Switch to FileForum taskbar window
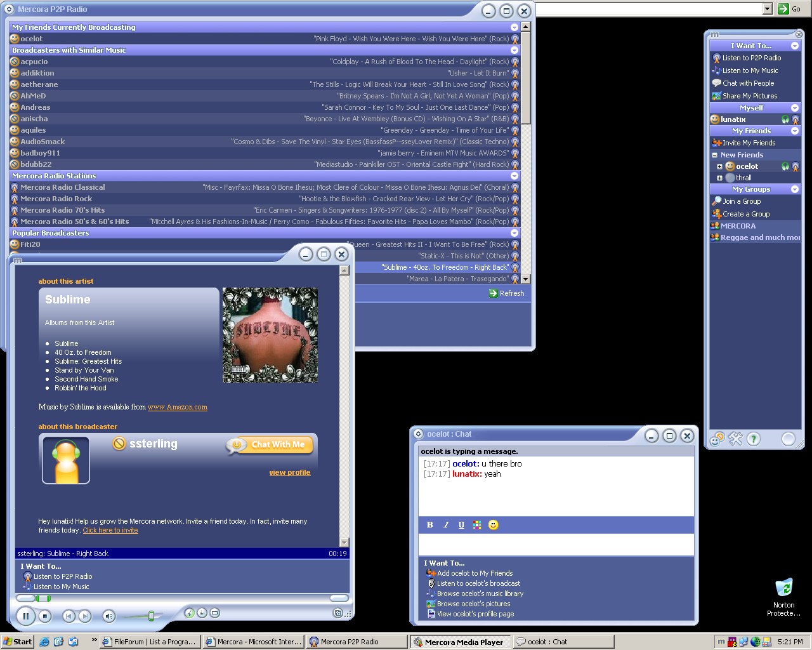The width and height of the screenshot is (812, 650). click(150, 642)
